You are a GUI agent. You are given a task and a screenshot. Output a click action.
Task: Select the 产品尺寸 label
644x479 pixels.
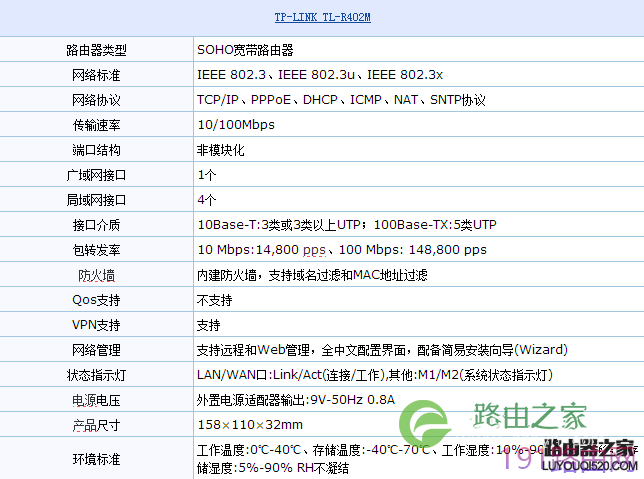point(96,426)
